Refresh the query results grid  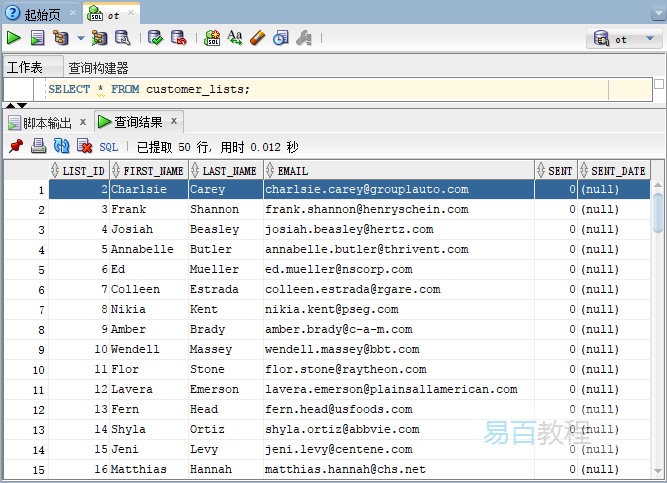(61, 146)
